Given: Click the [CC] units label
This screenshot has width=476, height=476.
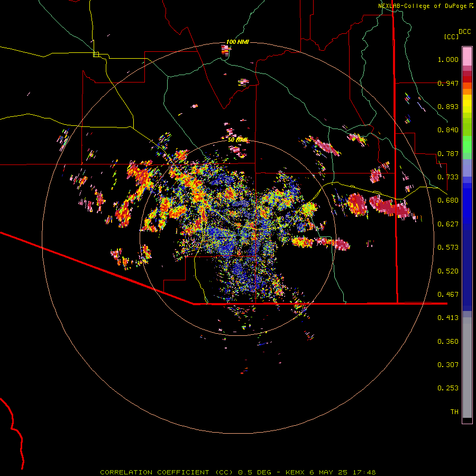Looking at the screenshot, I should pos(451,36).
